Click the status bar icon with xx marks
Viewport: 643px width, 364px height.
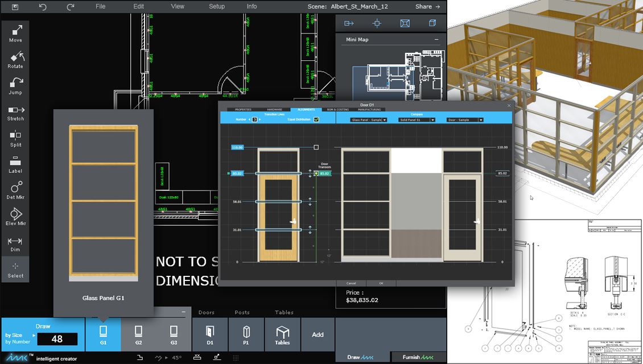point(197,357)
